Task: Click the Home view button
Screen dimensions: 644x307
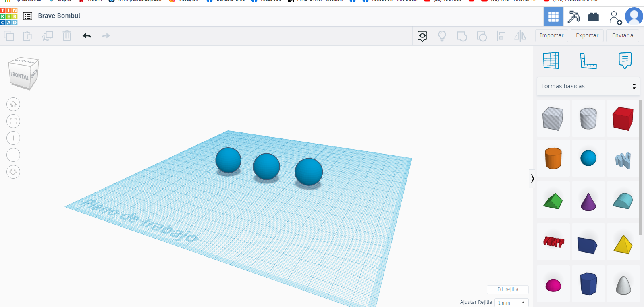Action: (x=13, y=105)
